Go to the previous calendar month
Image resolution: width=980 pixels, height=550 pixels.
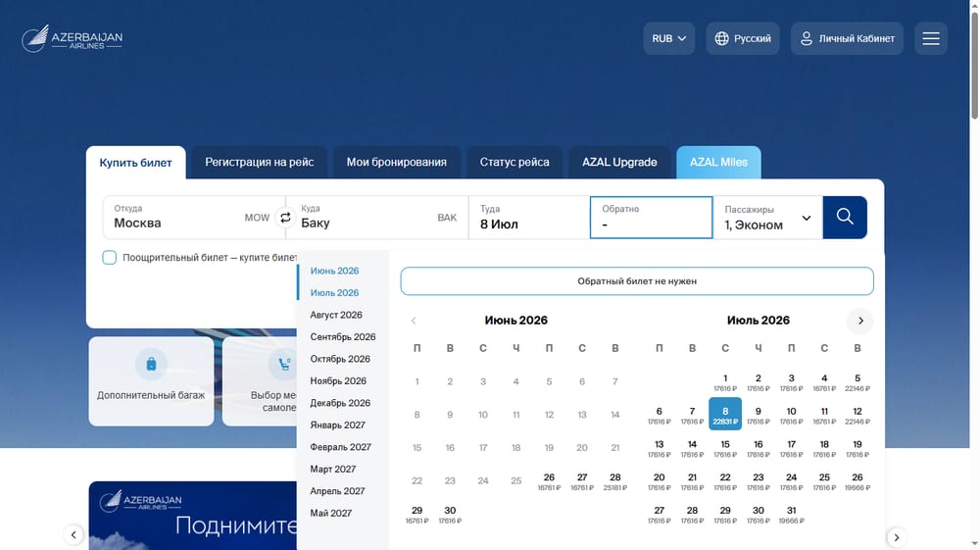[414, 321]
